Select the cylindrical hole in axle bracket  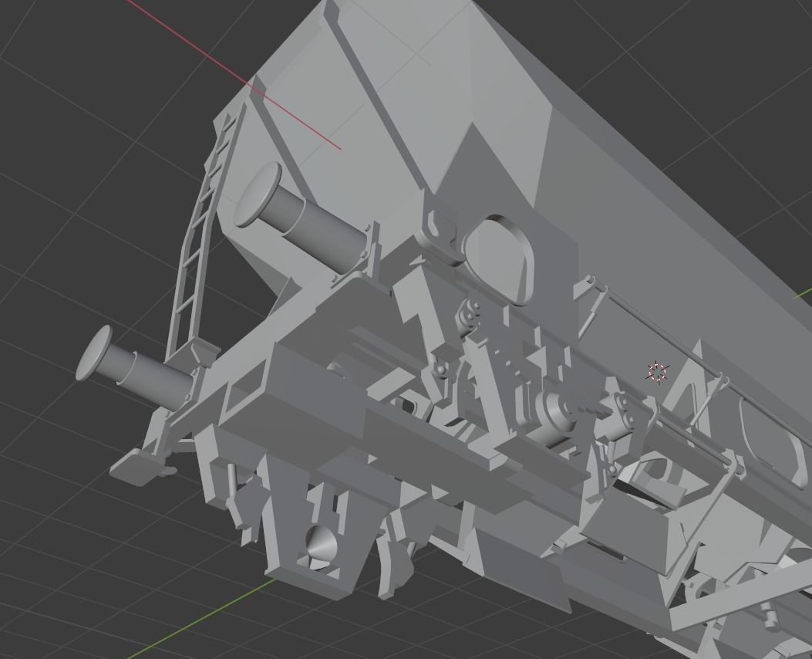[x=321, y=543]
